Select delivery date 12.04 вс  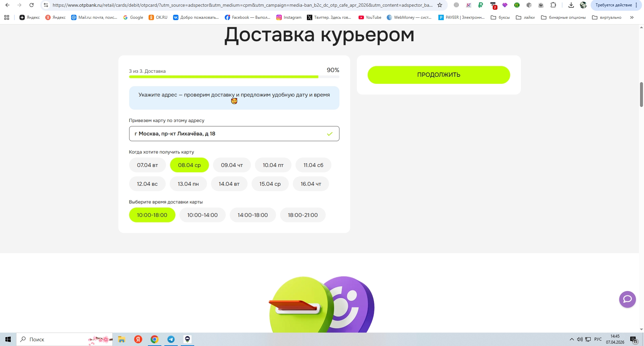pyautogui.click(x=147, y=184)
